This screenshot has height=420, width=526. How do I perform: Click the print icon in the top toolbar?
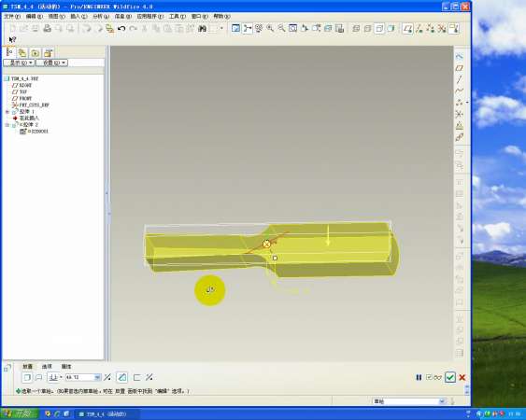click(47, 29)
